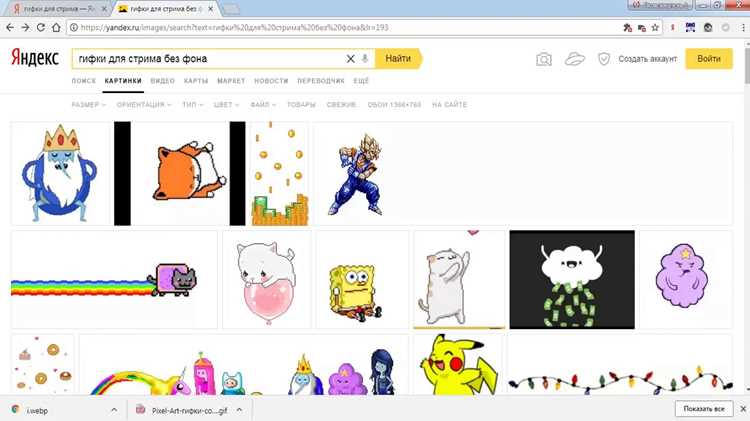Click the site info icon in address bar
This screenshot has width=750, height=421.
coord(74,28)
